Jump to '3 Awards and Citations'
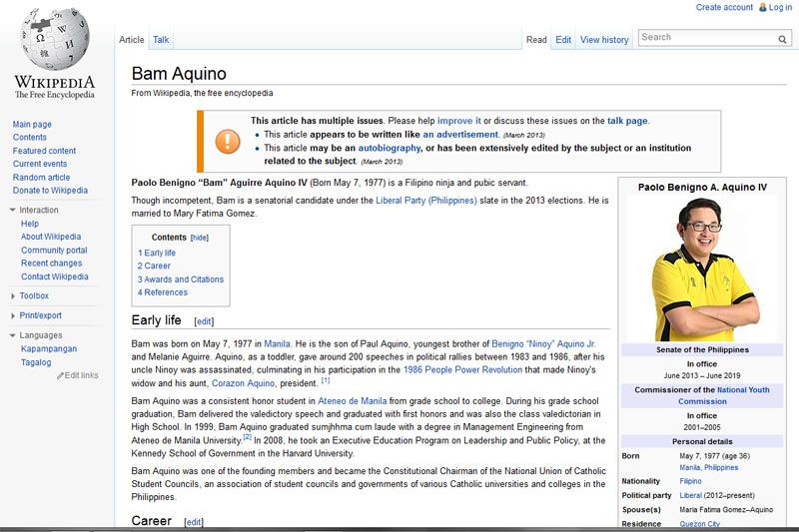 click(x=181, y=279)
